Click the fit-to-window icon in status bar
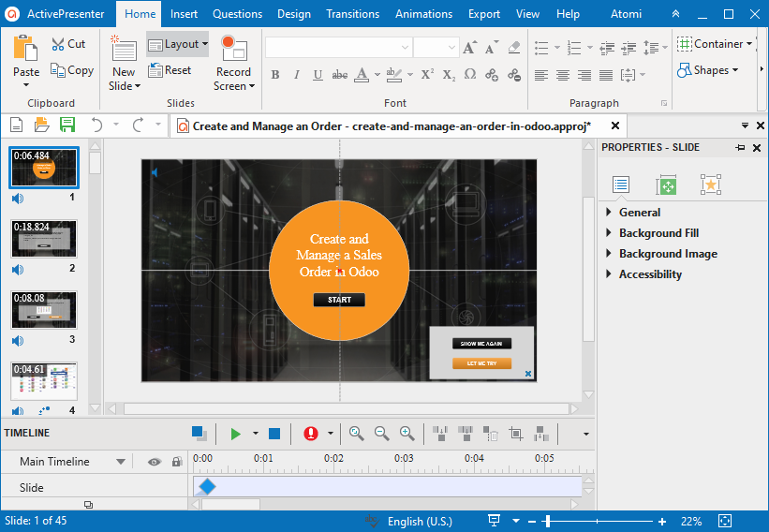Viewport: 769px width, 532px height. click(725, 521)
